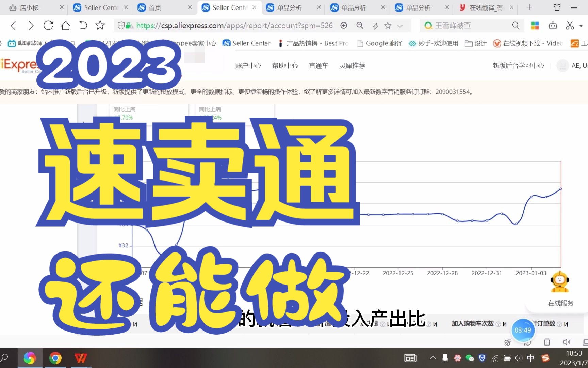The width and height of the screenshot is (588, 368).
Task: Open 帮助中心 menu
Action: pos(285,66)
